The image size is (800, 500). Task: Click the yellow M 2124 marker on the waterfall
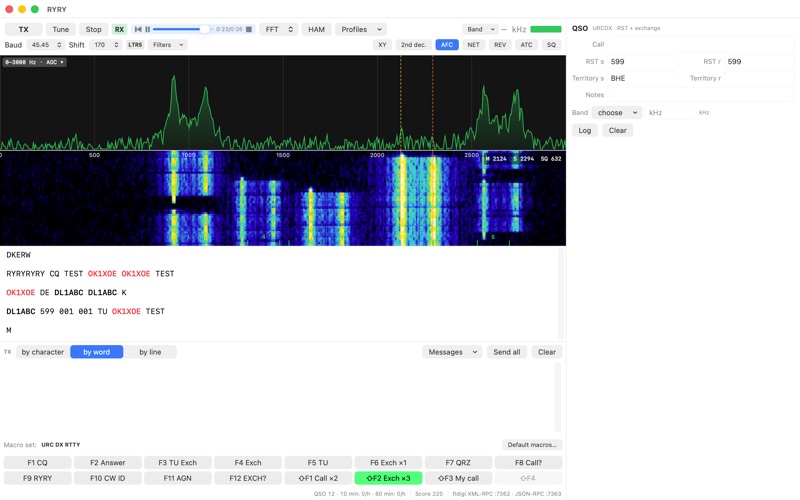coord(495,159)
